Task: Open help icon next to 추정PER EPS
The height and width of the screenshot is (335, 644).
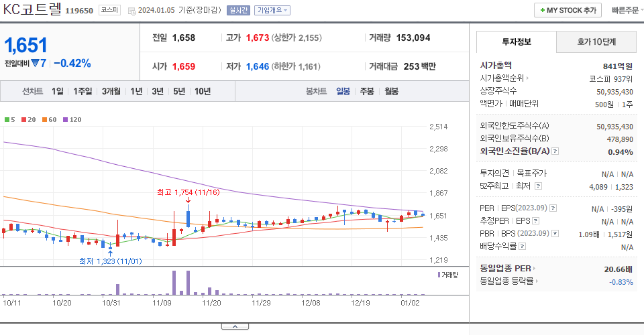Action: pyautogui.click(x=535, y=221)
